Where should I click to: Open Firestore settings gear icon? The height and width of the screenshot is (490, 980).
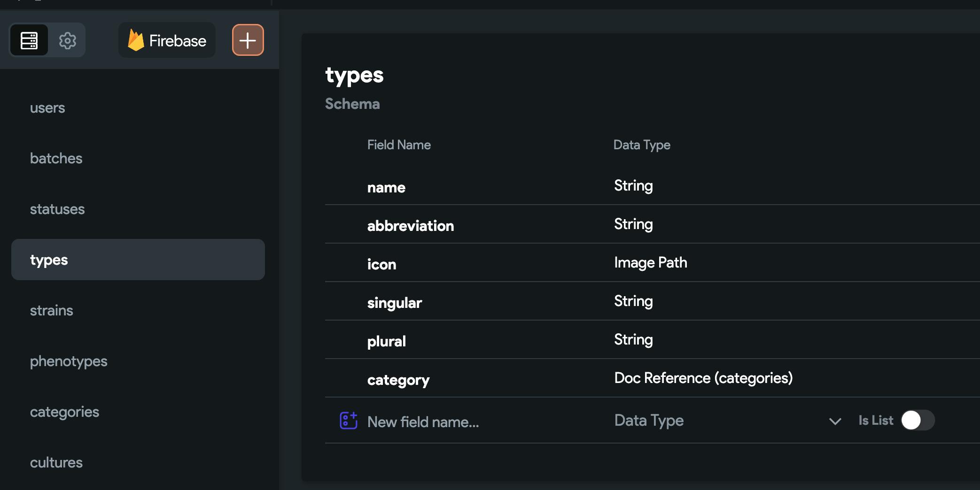tap(68, 40)
